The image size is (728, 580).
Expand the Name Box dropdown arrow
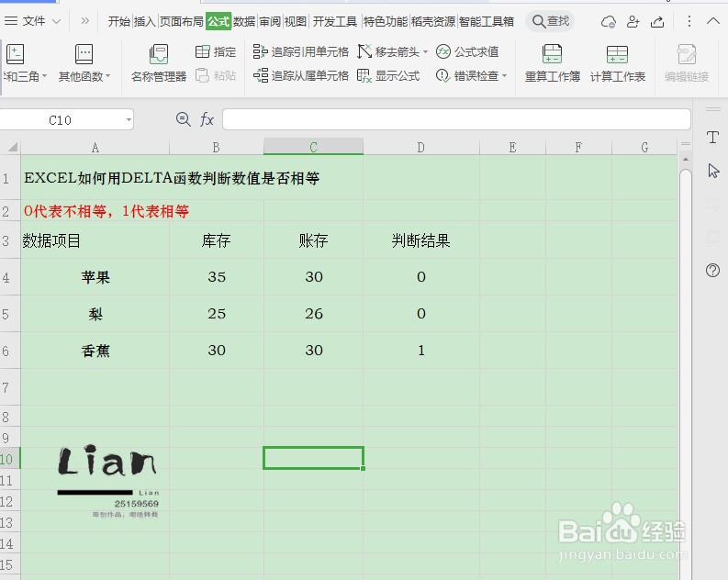[x=129, y=120]
